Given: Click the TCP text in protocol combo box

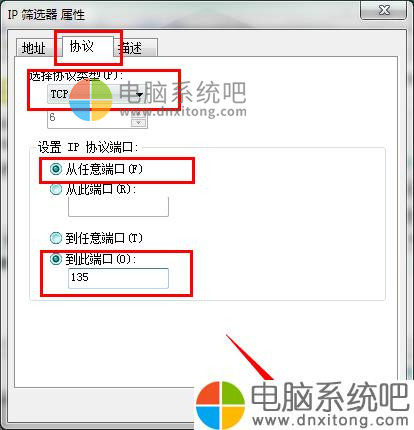Looking at the screenshot, I should pos(59,94).
